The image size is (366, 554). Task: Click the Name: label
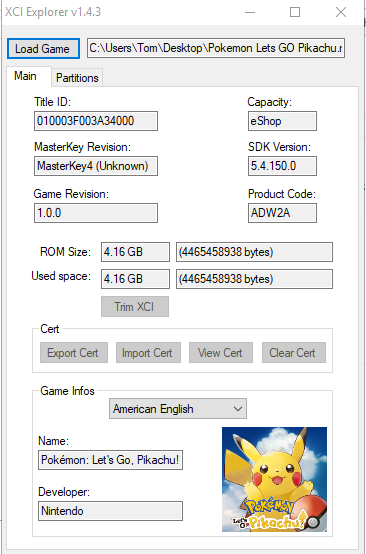tap(53, 441)
